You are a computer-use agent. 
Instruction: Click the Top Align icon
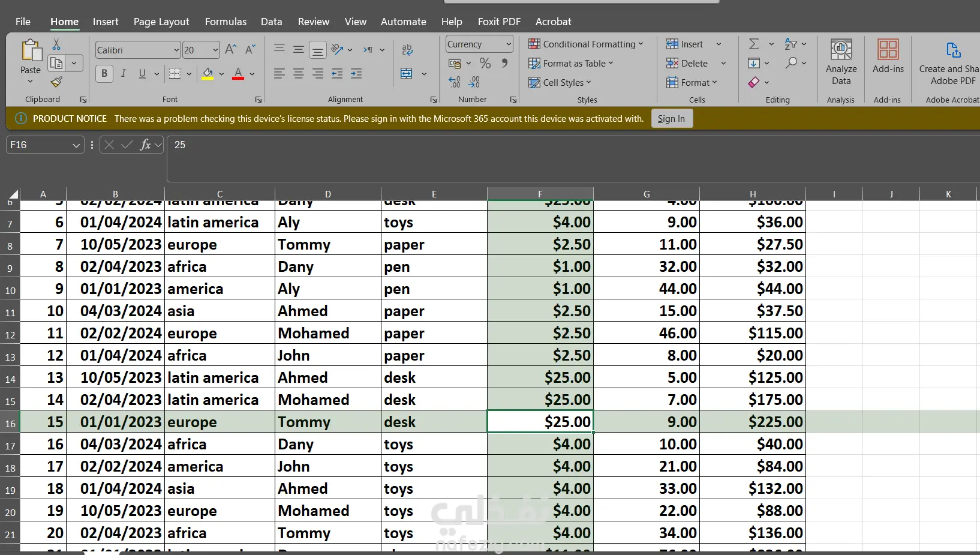(279, 49)
